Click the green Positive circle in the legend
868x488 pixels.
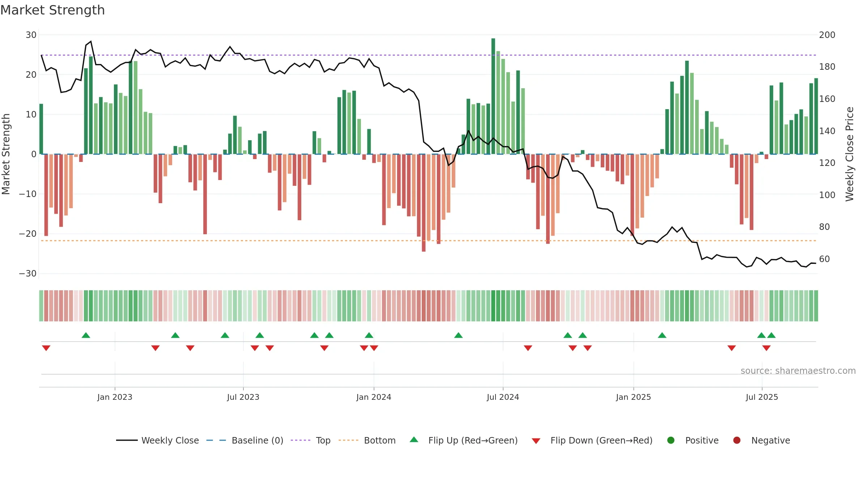click(671, 440)
